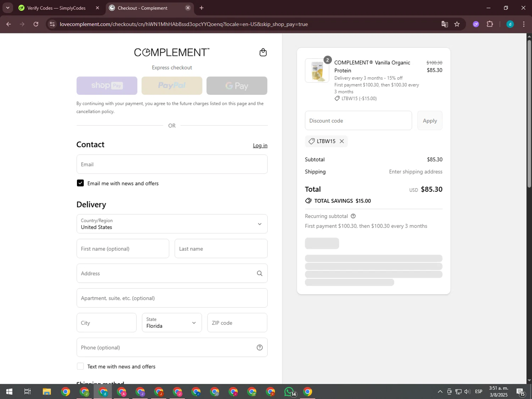Focus the Discount code input field

click(x=358, y=121)
